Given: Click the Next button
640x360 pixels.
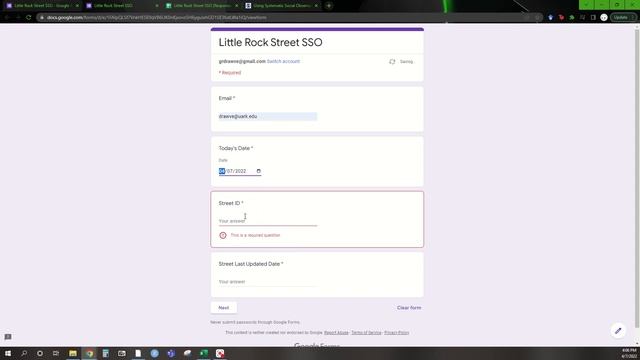Looking at the screenshot, I should (x=224, y=308).
